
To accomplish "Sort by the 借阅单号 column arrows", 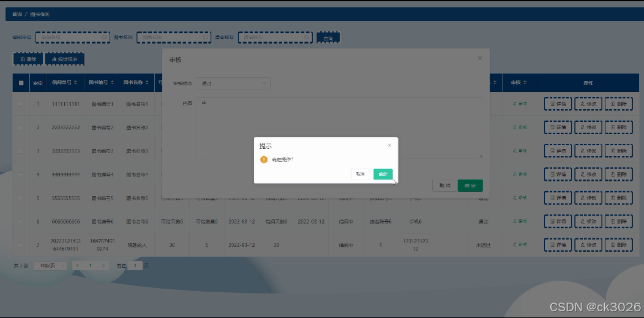I will coord(75,83).
